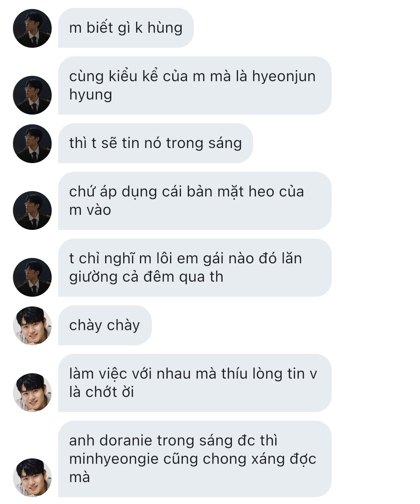The width and height of the screenshot is (420, 504).
Task: Click the text "giường cả đêm qua th"
Action: 146,277
